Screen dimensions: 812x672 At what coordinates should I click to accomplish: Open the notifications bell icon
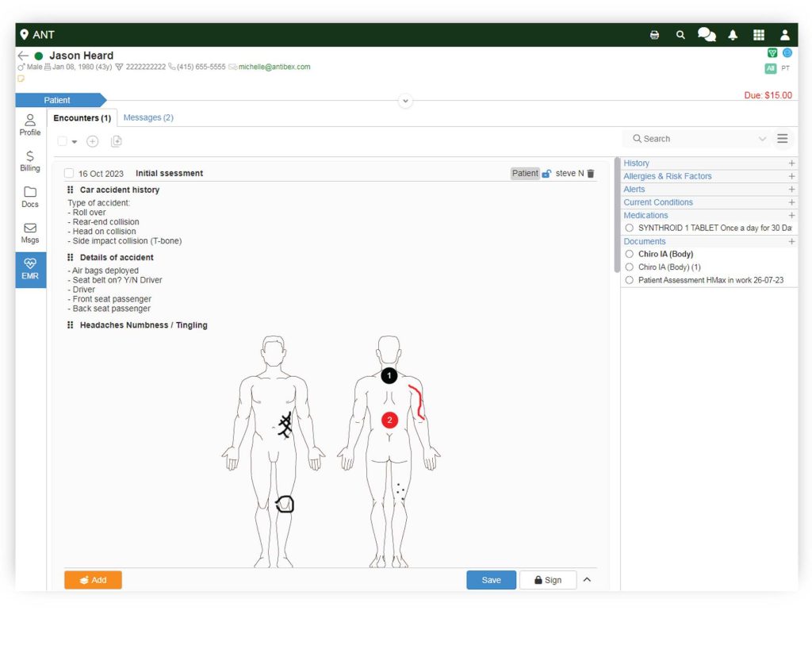pos(732,35)
